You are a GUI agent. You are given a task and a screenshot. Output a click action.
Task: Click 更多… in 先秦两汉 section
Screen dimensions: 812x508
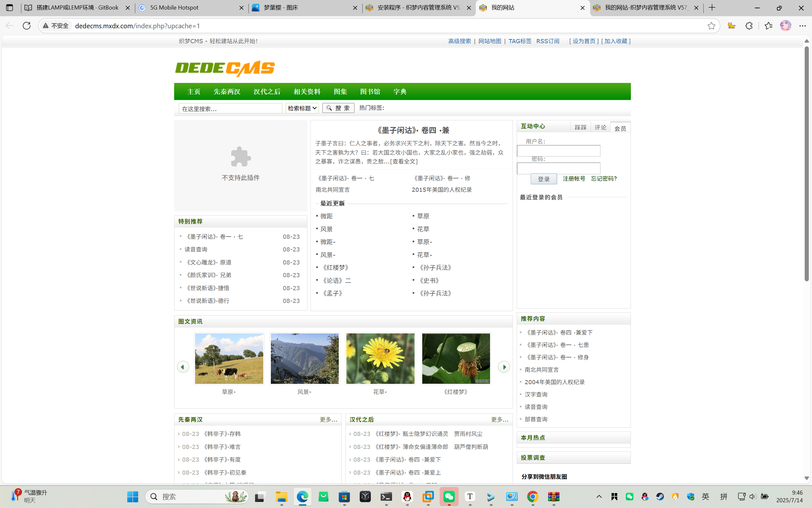click(x=329, y=419)
